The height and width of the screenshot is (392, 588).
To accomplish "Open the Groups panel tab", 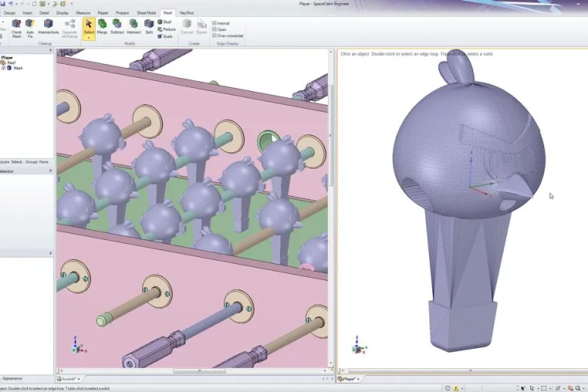I will (x=31, y=162).
